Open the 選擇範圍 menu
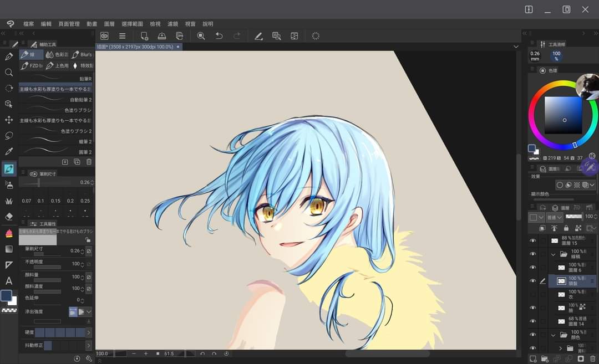The width and height of the screenshot is (599, 364). coord(132,24)
